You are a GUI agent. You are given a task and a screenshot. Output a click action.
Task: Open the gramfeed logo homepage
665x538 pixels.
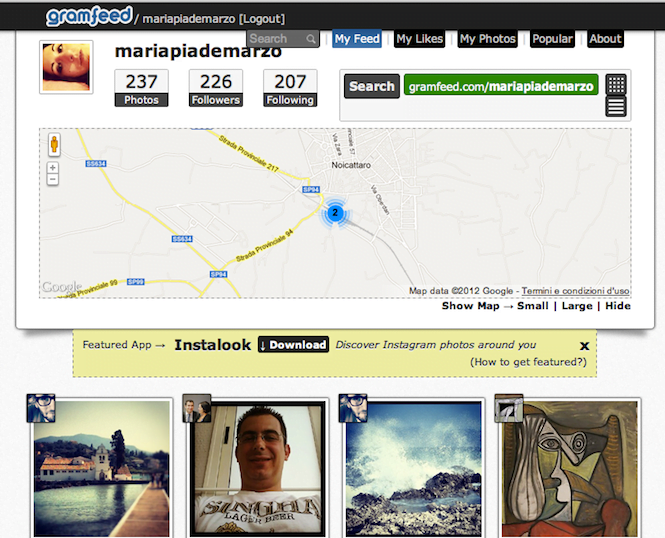89,17
